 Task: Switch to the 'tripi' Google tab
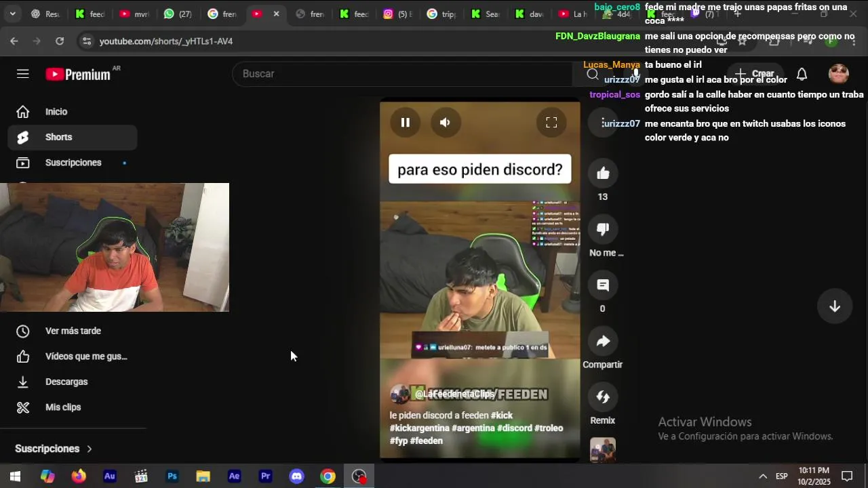coord(441,14)
